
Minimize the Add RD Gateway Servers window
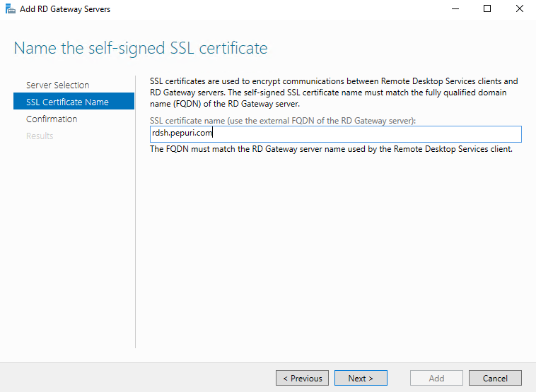click(455, 9)
